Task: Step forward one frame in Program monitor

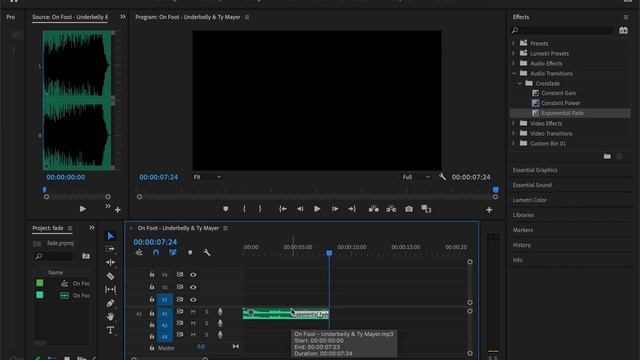Action: 335,209
